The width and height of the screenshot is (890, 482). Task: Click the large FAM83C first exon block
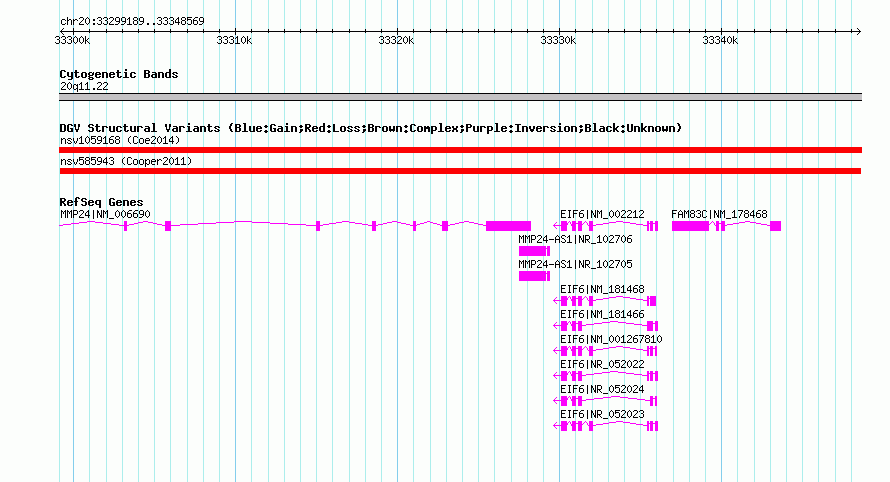[690, 226]
